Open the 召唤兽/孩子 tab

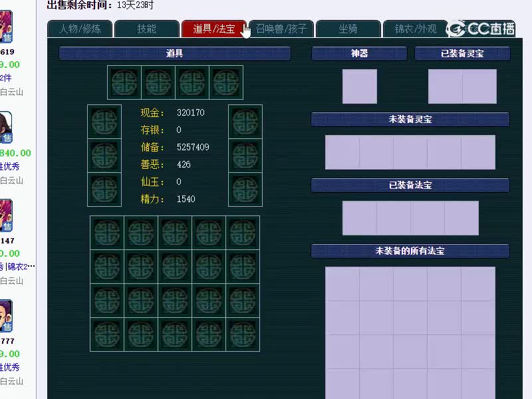(x=281, y=29)
